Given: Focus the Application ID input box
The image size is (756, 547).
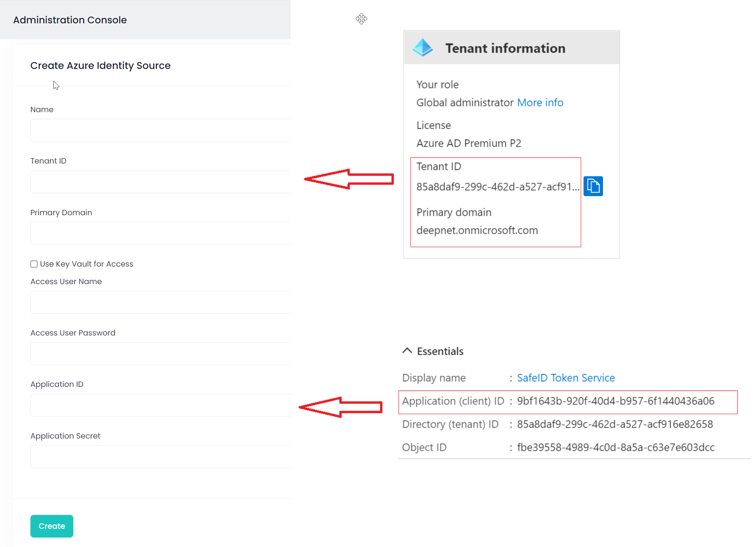Looking at the screenshot, I should point(161,405).
